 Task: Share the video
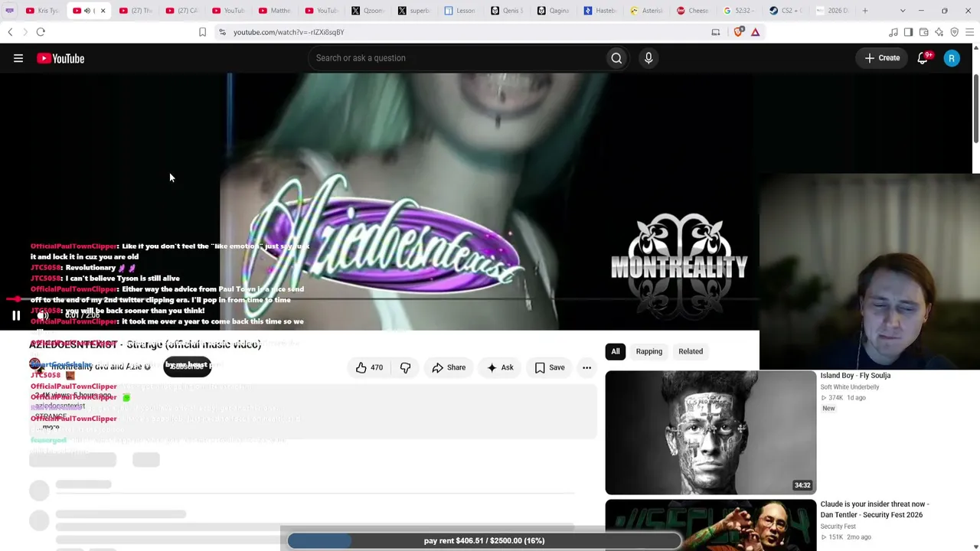[449, 367]
